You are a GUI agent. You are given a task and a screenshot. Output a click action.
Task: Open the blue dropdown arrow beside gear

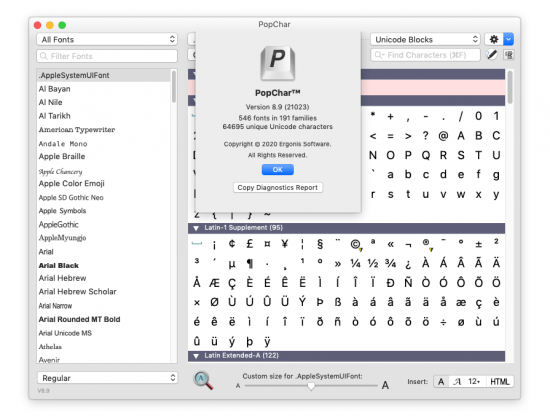point(509,39)
